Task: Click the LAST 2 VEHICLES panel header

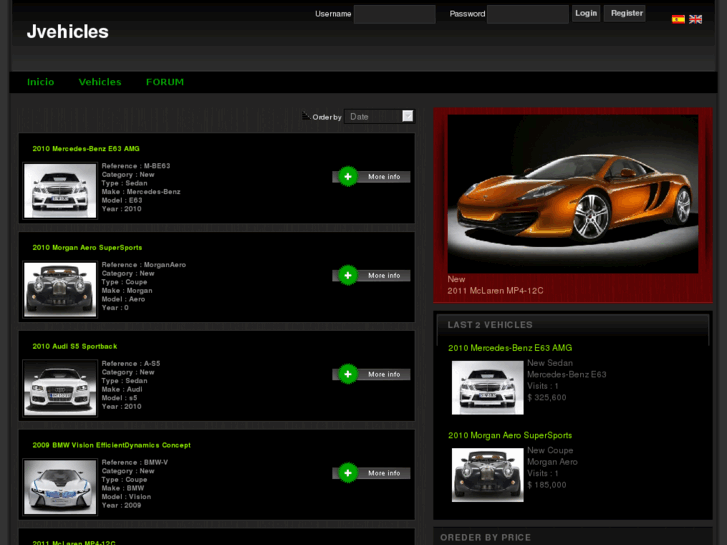Action: pyautogui.click(x=490, y=325)
